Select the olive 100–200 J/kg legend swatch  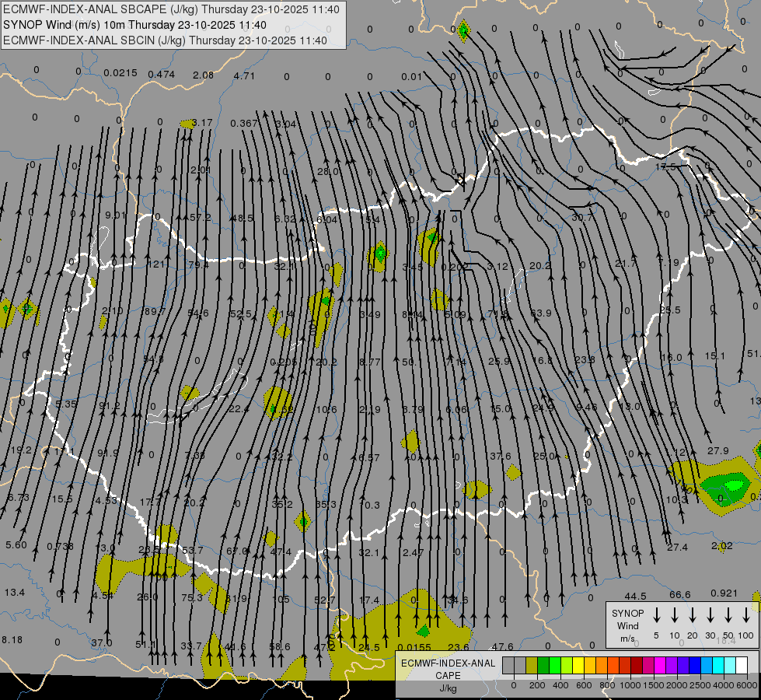[532, 666]
